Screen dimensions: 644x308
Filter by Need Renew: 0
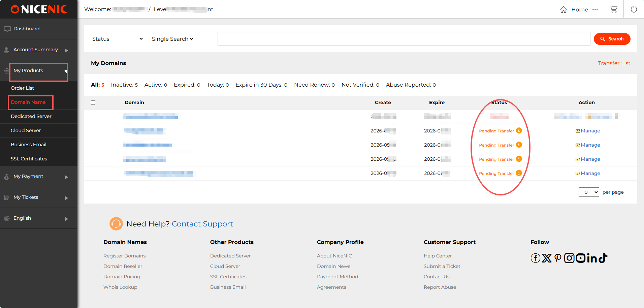pos(314,85)
